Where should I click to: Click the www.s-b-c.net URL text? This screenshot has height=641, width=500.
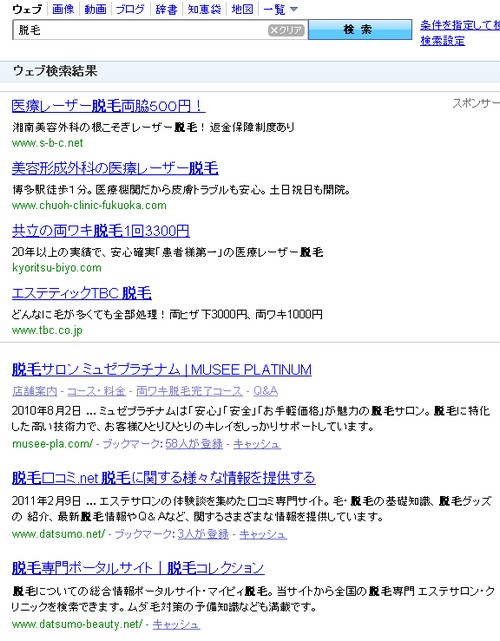47,143
